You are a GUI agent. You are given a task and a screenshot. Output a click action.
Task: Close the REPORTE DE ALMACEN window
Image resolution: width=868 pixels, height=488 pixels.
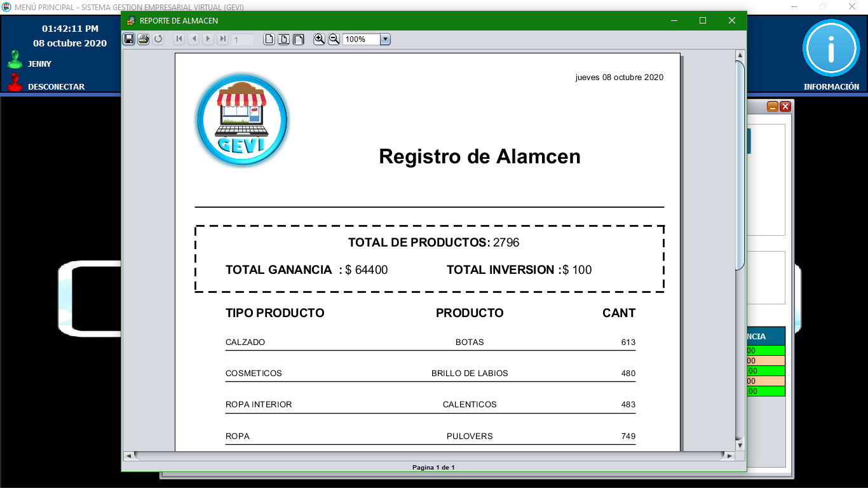point(732,20)
